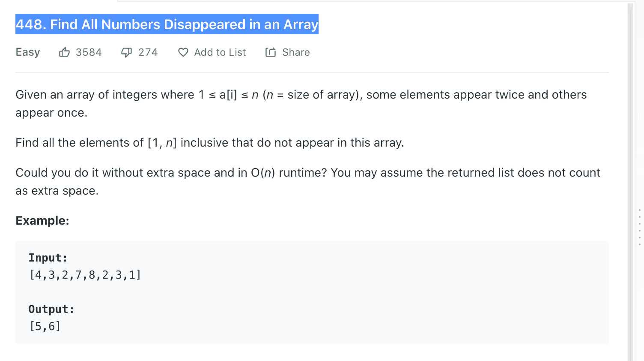Click the input array [4,3,2,7,8,2,3,1]
This screenshot has height=361, width=644.
pos(85,274)
